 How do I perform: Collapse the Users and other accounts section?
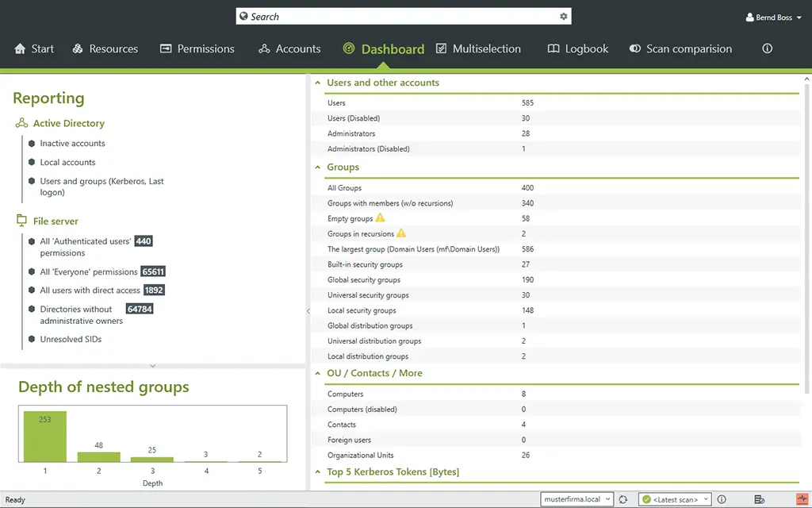point(318,83)
